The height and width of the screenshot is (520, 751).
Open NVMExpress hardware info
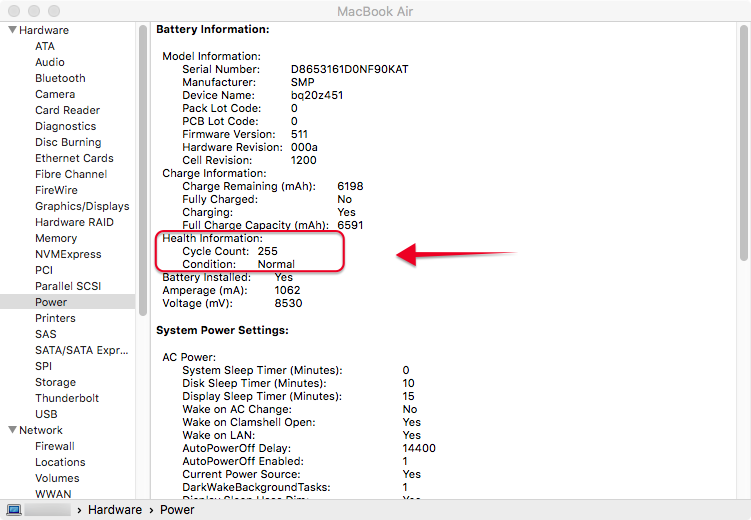(68, 254)
